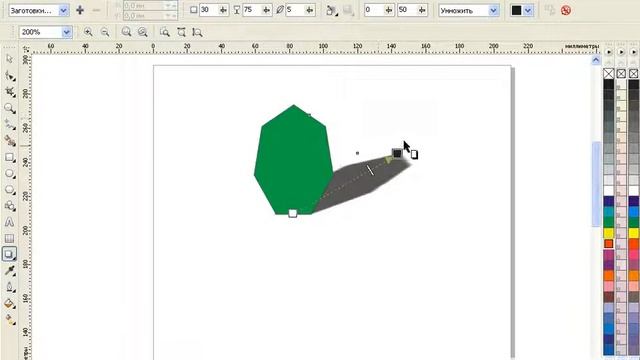Viewport: 640px width, 360px height.
Task: Adjust spinner on the opacity field 75
Action: [x=267, y=11]
